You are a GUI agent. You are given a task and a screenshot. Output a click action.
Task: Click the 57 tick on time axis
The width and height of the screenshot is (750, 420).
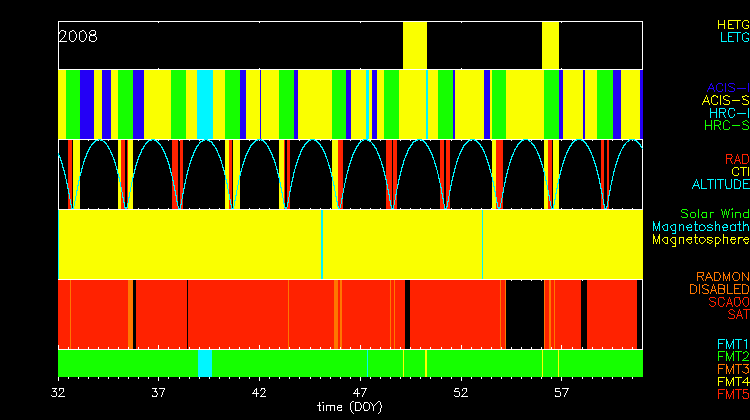(562, 393)
